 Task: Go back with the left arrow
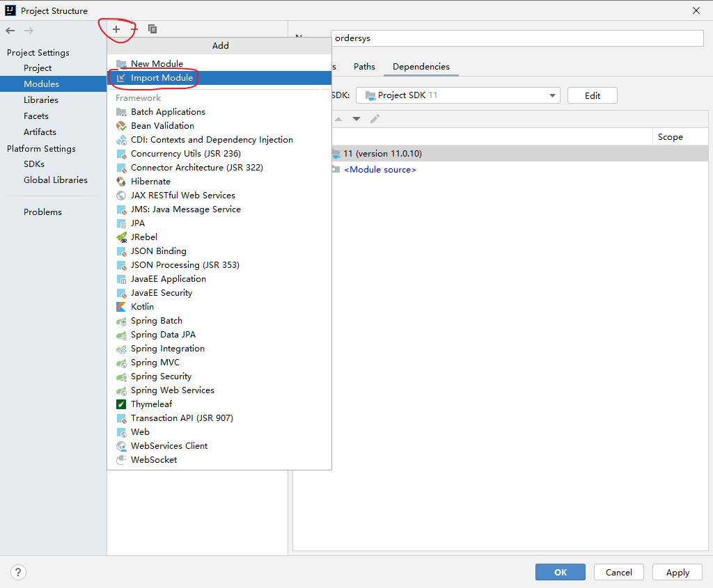pos(10,31)
